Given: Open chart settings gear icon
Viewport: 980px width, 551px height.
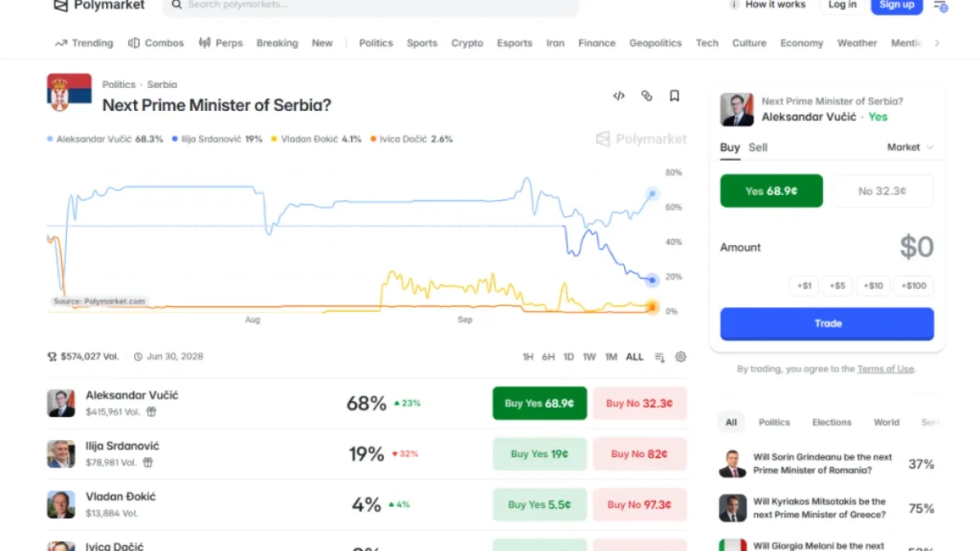Looking at the screenshot, I should click(680, 357).
